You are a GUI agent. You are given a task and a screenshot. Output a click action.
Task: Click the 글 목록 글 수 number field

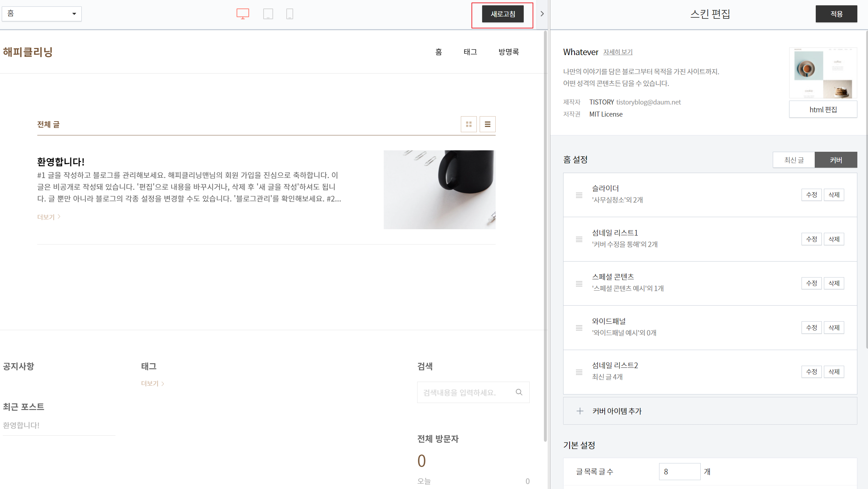679,472
